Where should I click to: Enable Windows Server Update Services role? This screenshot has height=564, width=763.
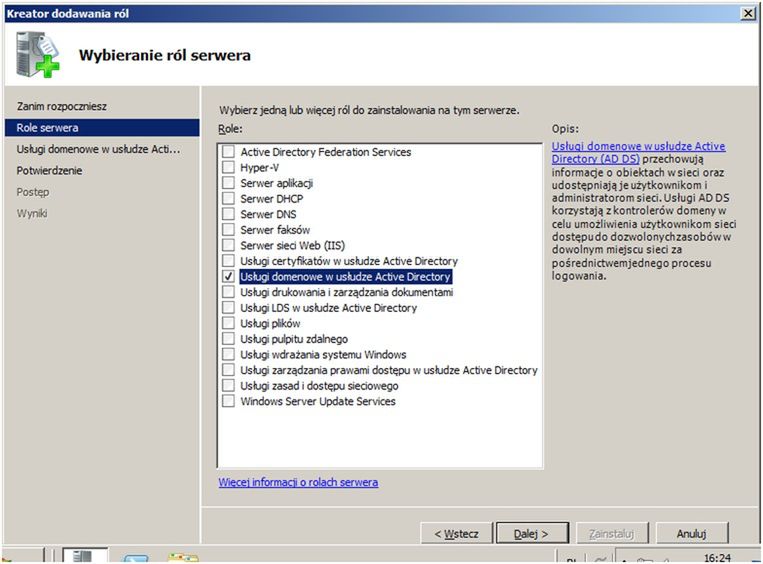click(228, 401)
